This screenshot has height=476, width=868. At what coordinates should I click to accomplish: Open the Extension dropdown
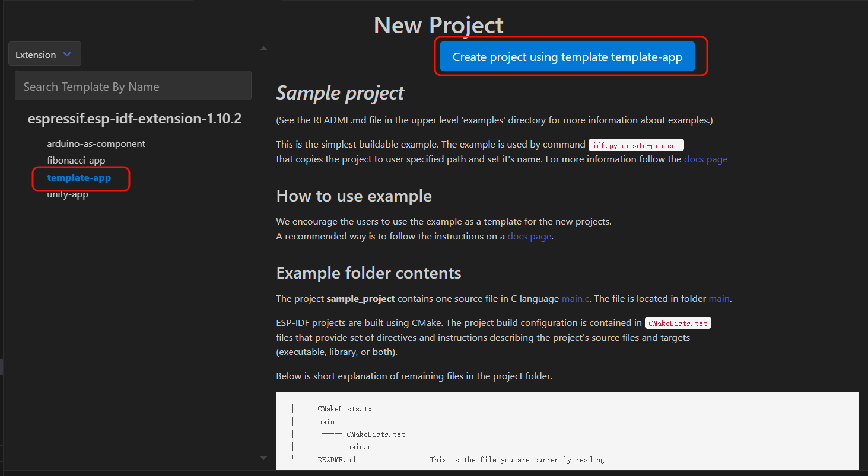pos(44,55)
